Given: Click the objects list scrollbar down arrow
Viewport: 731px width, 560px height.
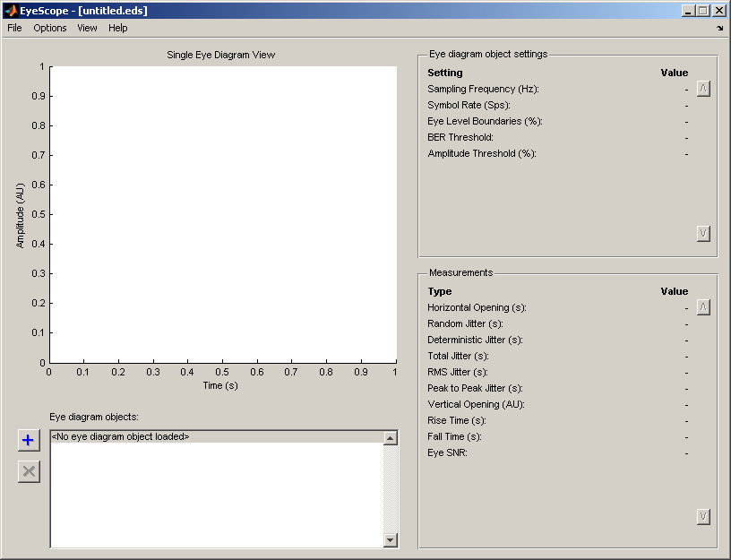Looking at the screenshot, I should [x=391, y=540].
